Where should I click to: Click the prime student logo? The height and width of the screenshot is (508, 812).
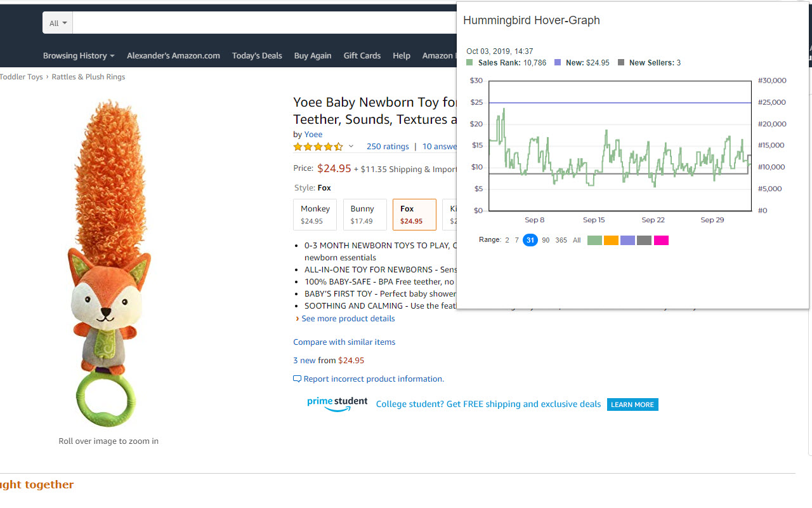(337, 404)
